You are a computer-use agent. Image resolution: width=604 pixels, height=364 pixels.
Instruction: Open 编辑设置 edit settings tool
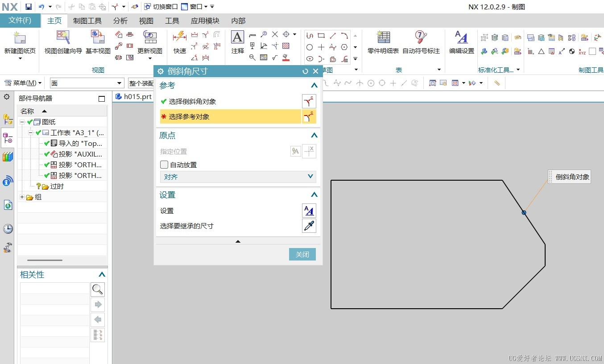point(461,38)
